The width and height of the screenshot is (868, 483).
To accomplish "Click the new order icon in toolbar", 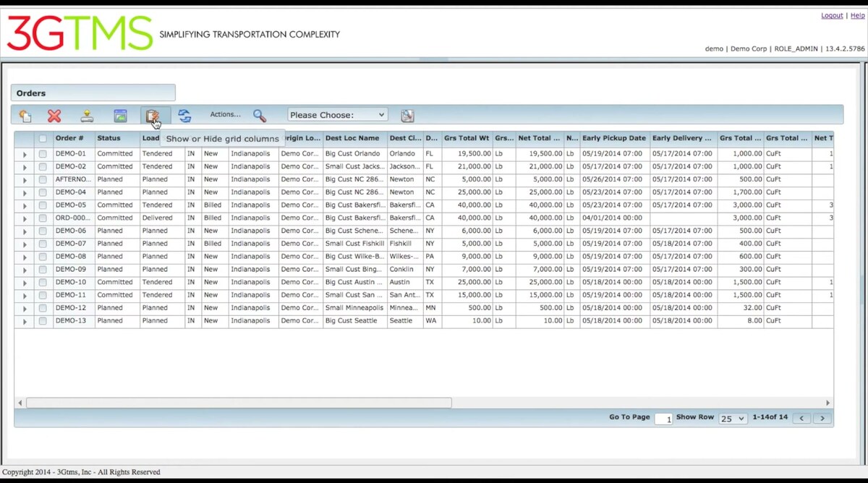I will pyautogui.click(x=25, y=116).
